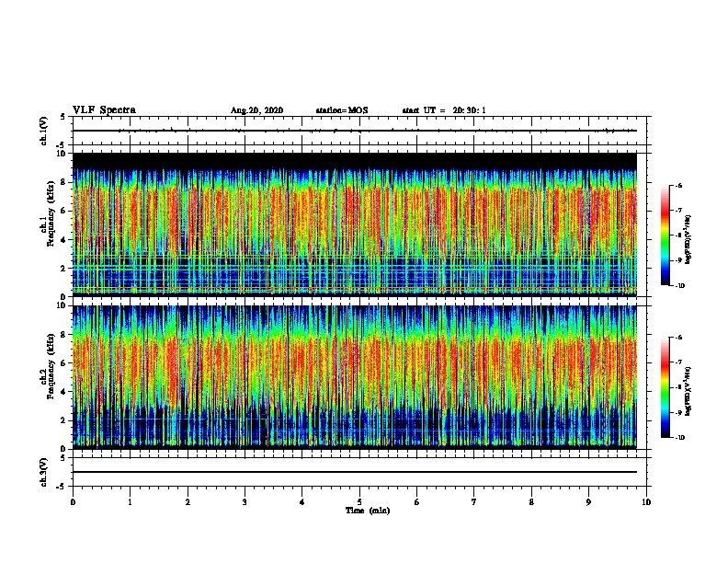
Task: Click the "-10" value on ch.2 colorbar
Action: [679, 438]
